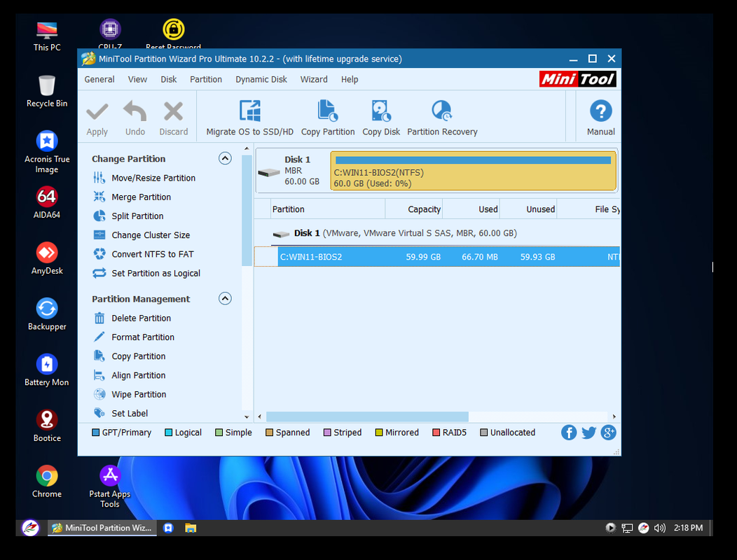
Task: Open the Acronis pinned taskbar icon
Action: point(168,528)
